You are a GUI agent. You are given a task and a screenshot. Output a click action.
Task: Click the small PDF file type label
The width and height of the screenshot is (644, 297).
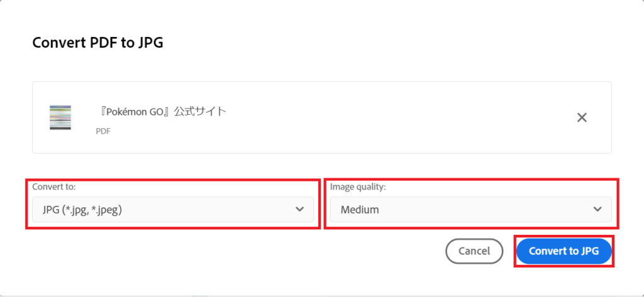coord(102,132)
